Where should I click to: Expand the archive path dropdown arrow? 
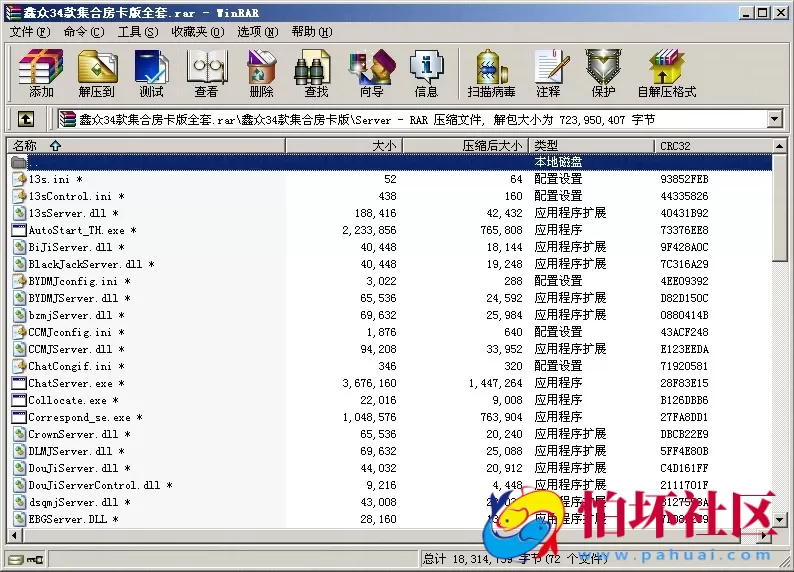click(x=774, y=120)
